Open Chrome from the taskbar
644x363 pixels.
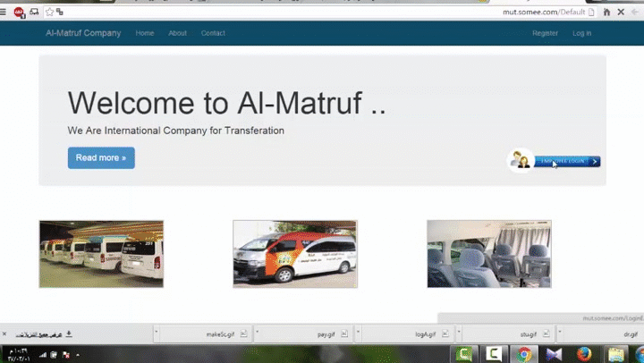click(524, 355)
